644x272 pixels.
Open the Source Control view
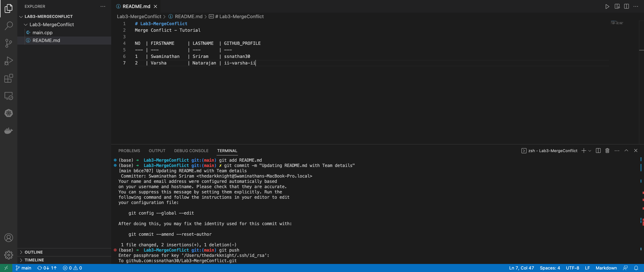[9, 43]
